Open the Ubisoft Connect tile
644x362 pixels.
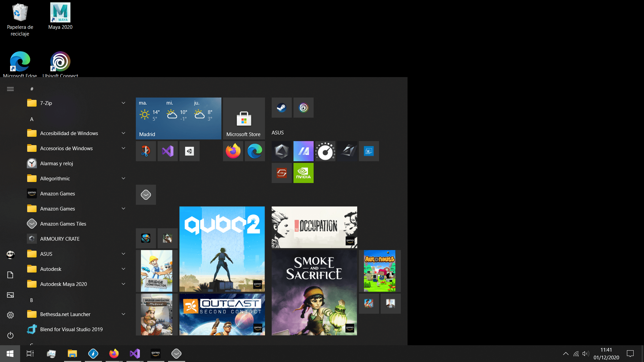point(303,108)
